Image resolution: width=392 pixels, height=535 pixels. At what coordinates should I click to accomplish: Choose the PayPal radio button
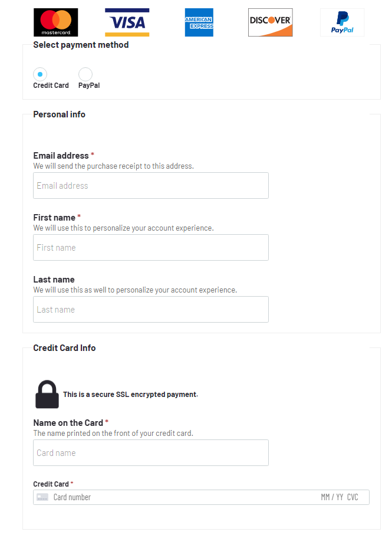[85, 74]
